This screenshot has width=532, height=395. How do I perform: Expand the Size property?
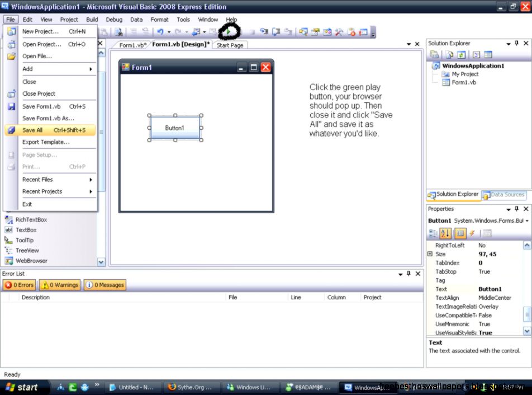pyautogui.click(x=430, y=253)
